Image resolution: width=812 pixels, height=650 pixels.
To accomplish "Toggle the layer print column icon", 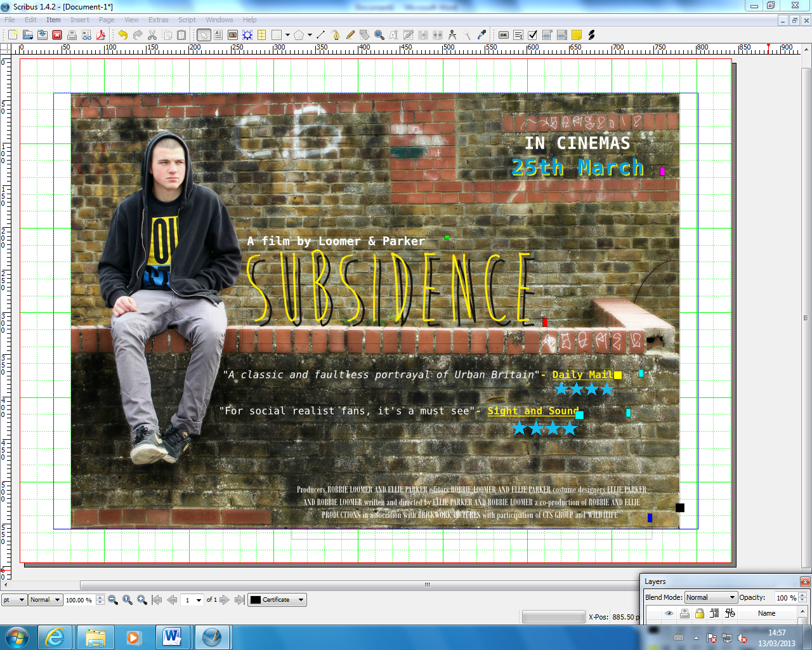I will 684,613.
